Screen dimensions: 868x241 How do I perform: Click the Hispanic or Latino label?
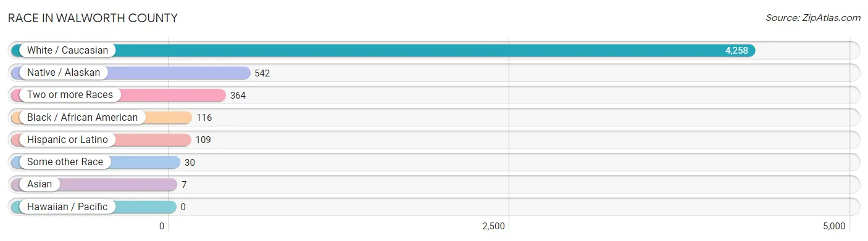(x=67, y=140)
